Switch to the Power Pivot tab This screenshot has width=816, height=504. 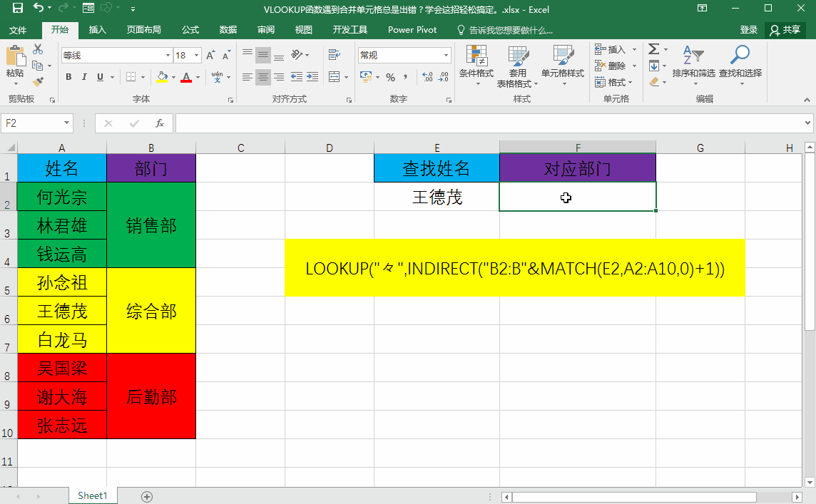tap(412, 30)
